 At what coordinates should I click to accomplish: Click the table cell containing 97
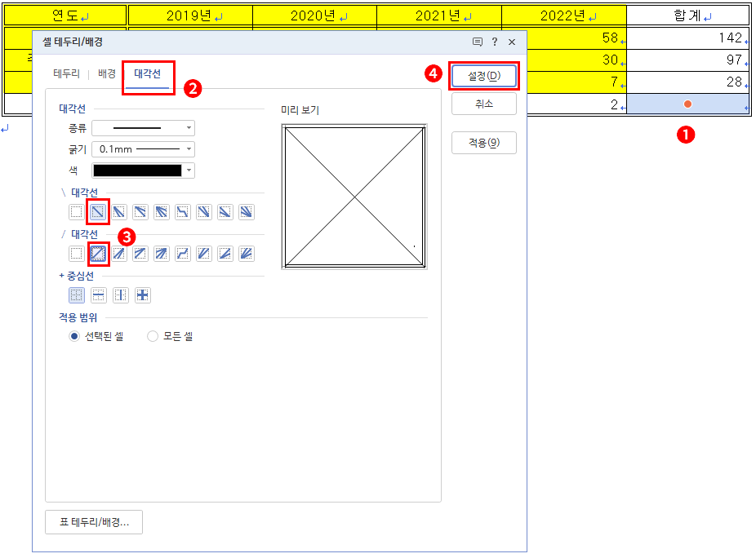688,60
